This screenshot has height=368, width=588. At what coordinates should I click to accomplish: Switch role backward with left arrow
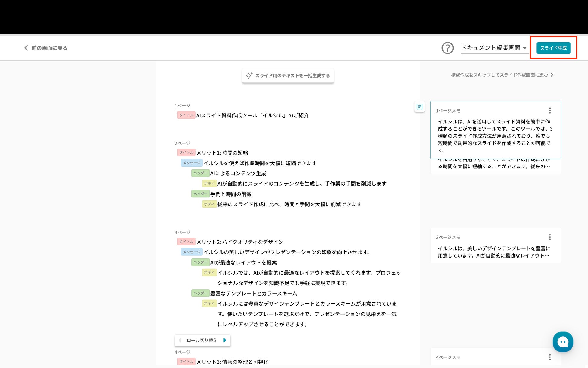coord(180,340)
